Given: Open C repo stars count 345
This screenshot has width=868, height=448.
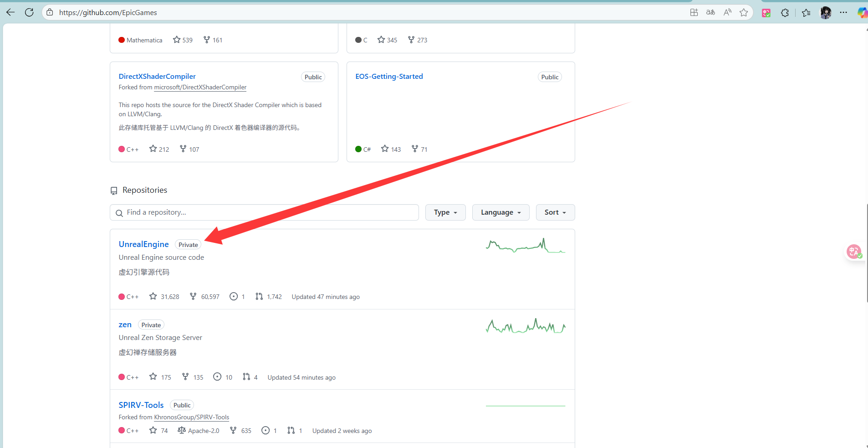Looking at the screenshot, I should pos(387,40).
